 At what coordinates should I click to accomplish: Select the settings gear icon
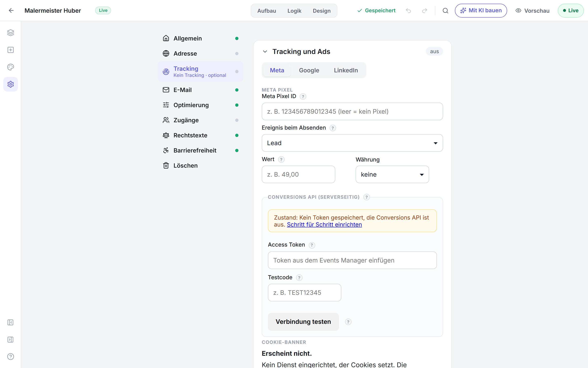10,84
